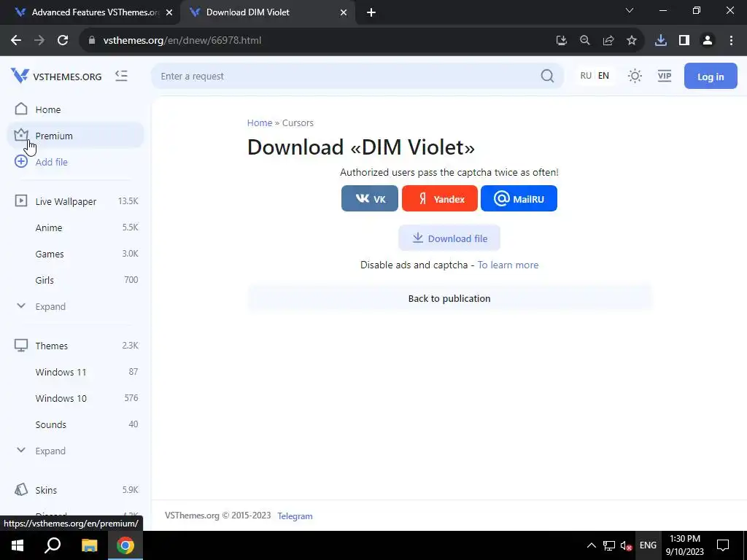Toggle the Chrome side panel
Viewport: 747px width, 560px height.
[684, 41]
